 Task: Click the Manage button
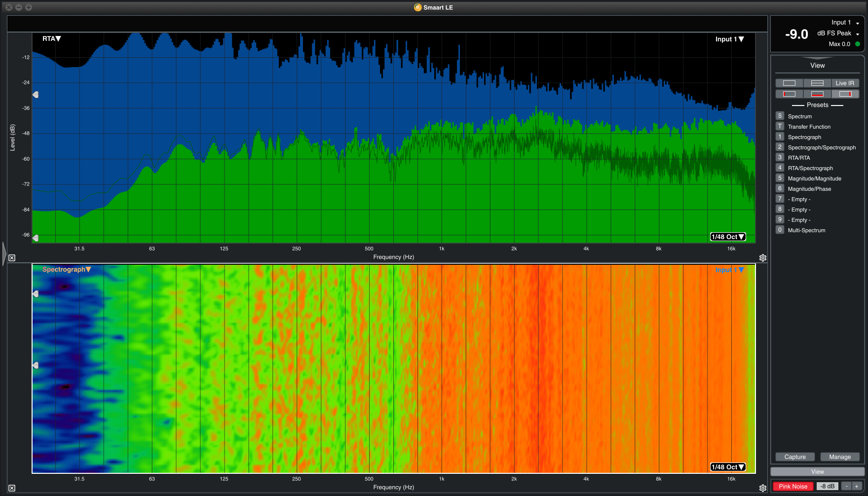pos(840,457)
